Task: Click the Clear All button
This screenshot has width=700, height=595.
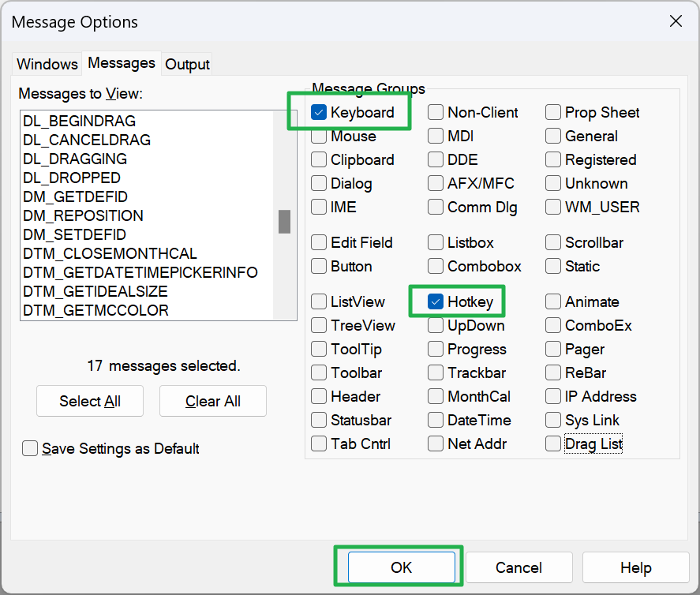Action: click(212, 401)
